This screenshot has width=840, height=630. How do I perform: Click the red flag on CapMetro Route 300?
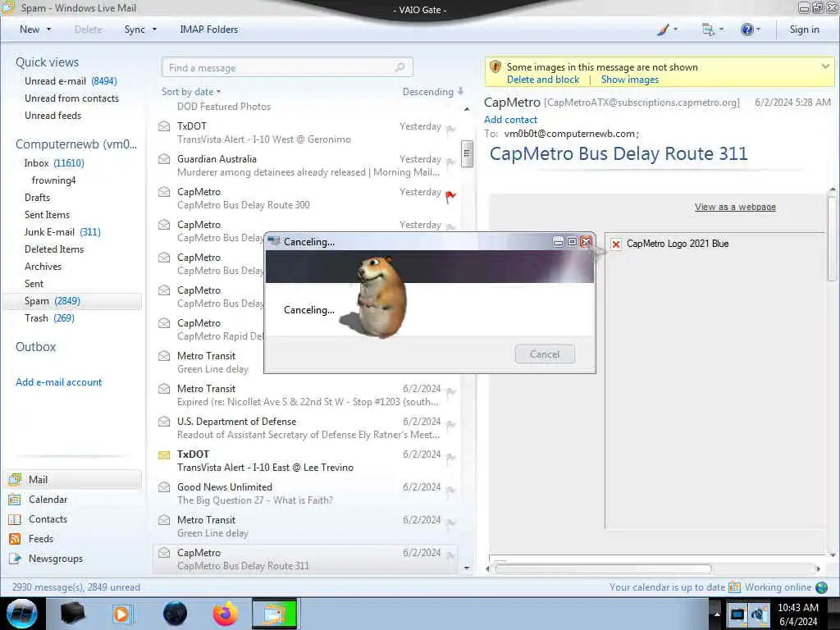(x=450, y=197)
